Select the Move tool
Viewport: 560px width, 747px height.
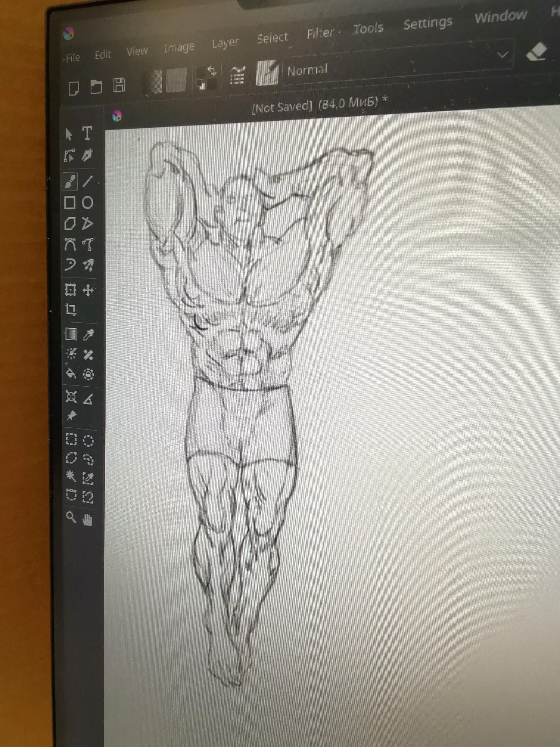(x=88, y=290)
